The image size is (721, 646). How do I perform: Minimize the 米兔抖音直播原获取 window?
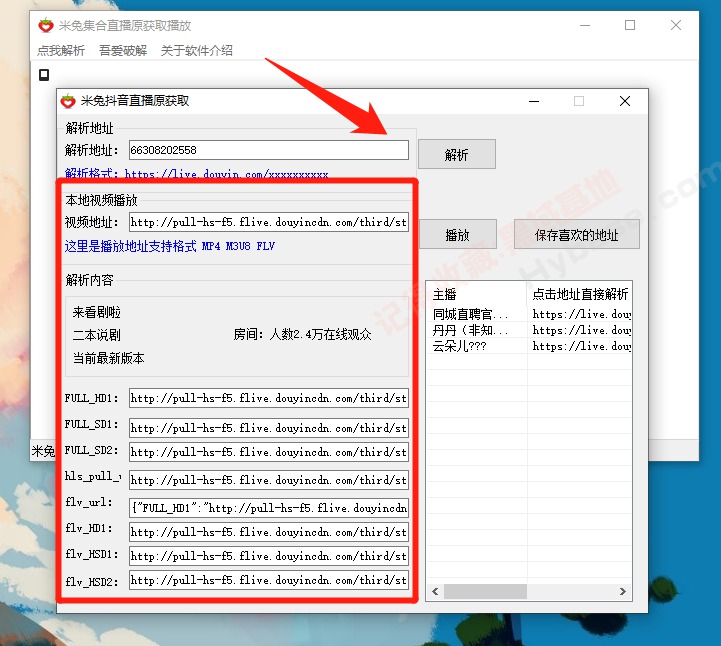click(x=534, y=101)
